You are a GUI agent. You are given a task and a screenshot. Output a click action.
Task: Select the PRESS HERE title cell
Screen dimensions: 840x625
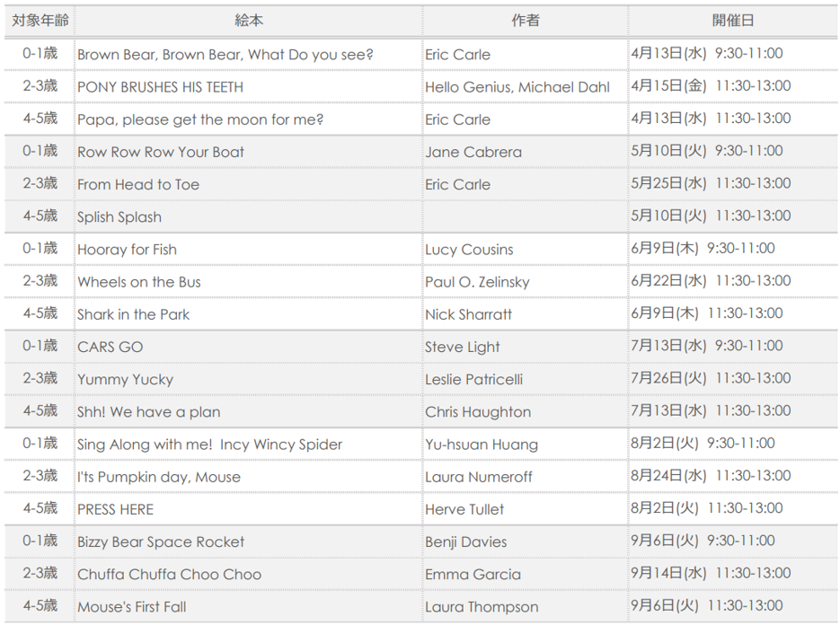pyautogui.click(x=249, y=509)
